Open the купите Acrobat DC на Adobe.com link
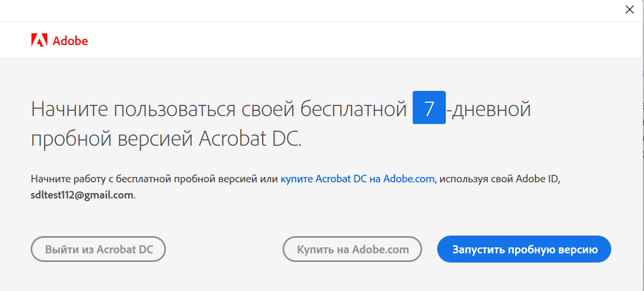The width and height of the screenshot is (644, 291). (x=357, y=179)
